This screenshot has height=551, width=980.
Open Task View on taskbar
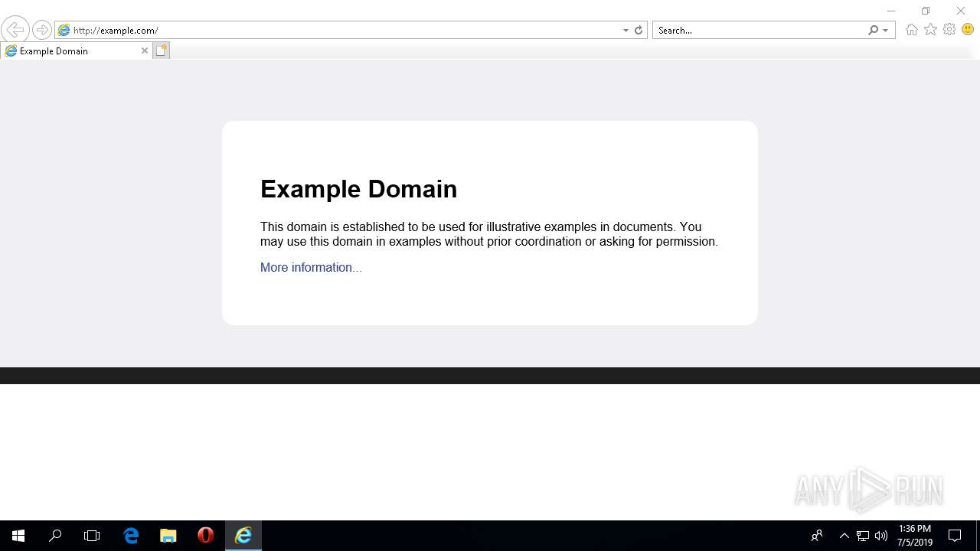(x=92, y=536)
